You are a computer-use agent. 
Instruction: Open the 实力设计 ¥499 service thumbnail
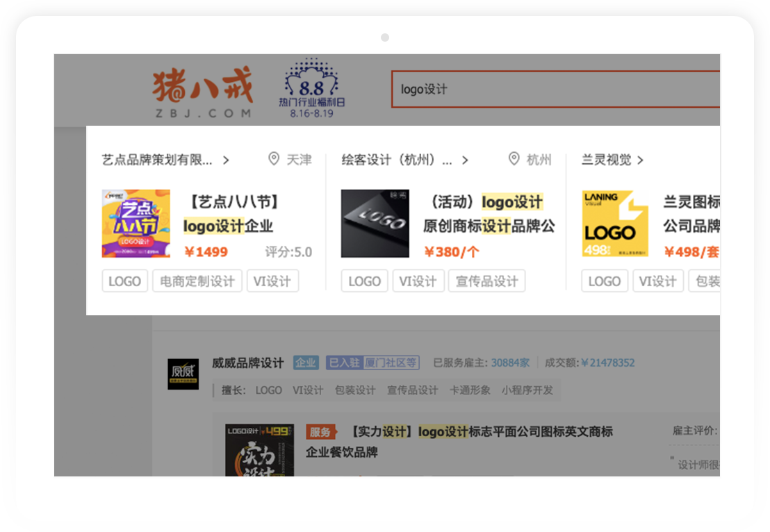pyautogui.click(x=260, y=450)
